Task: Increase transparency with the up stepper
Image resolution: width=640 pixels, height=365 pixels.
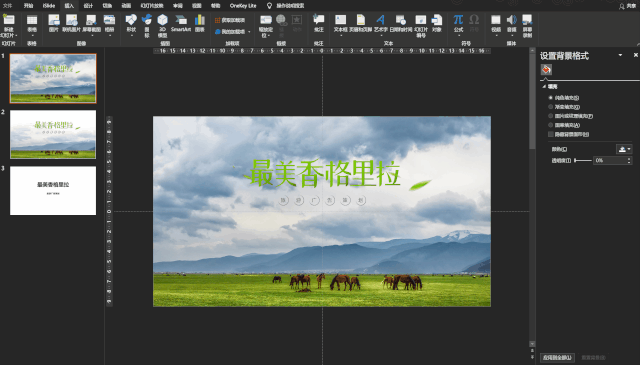Action: click(x=629, y=158)
